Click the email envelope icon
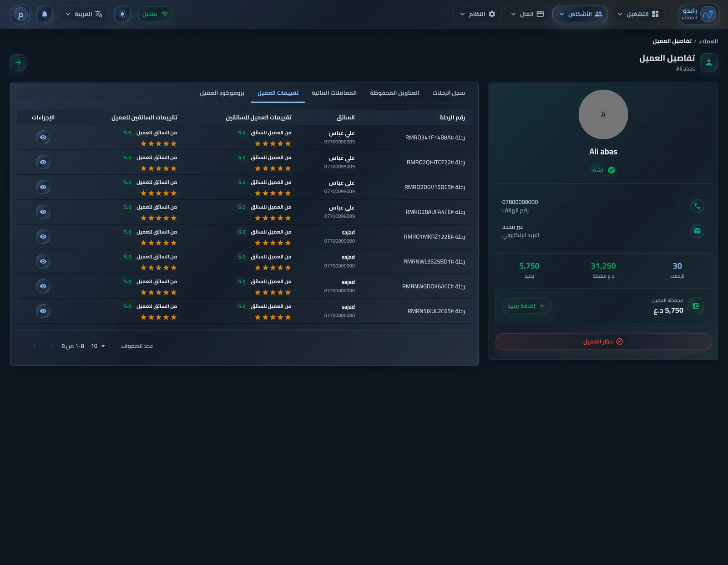The width and height of the screenshot is (728, 565). pyautogui.click(x=697, y=231)
